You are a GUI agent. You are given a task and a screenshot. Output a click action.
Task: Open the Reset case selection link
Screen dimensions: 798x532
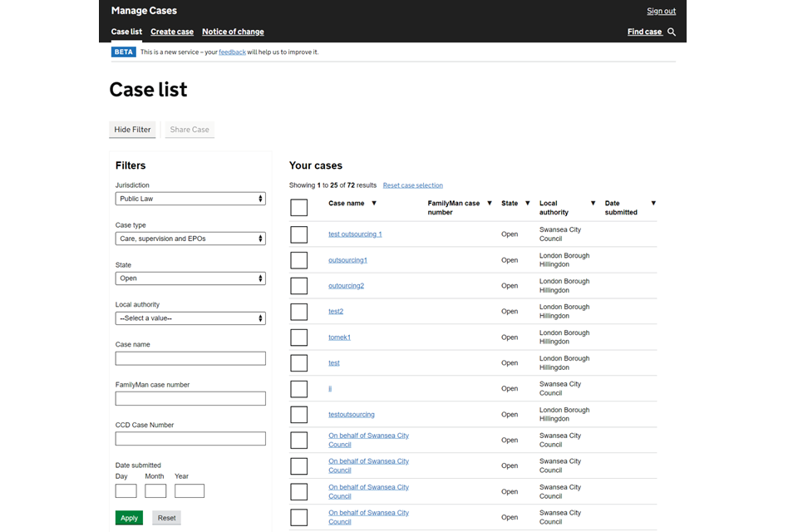point(412,185)
